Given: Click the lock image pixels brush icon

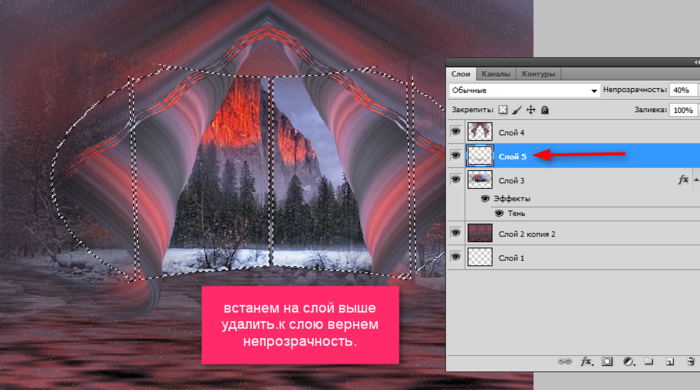Looking at the screenshot, I should (517, 110).
